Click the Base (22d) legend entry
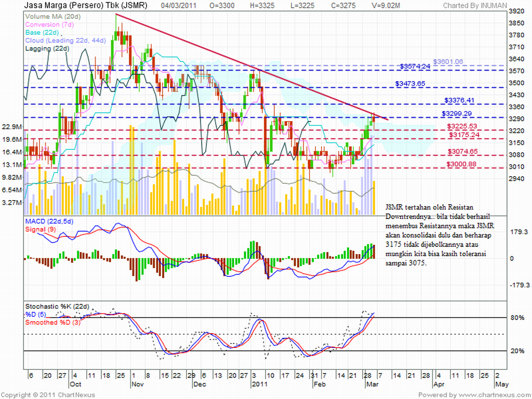Viewport: 532px width, 399px height. click(42, 33)
